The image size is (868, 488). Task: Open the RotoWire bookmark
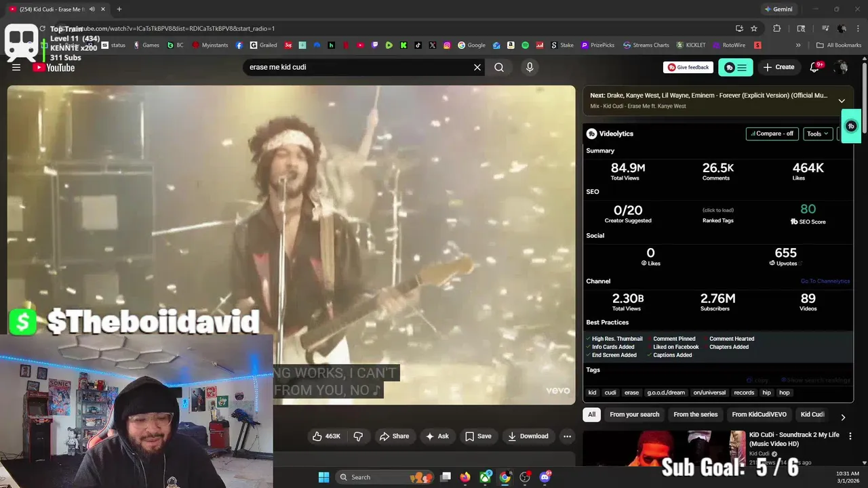728,45
